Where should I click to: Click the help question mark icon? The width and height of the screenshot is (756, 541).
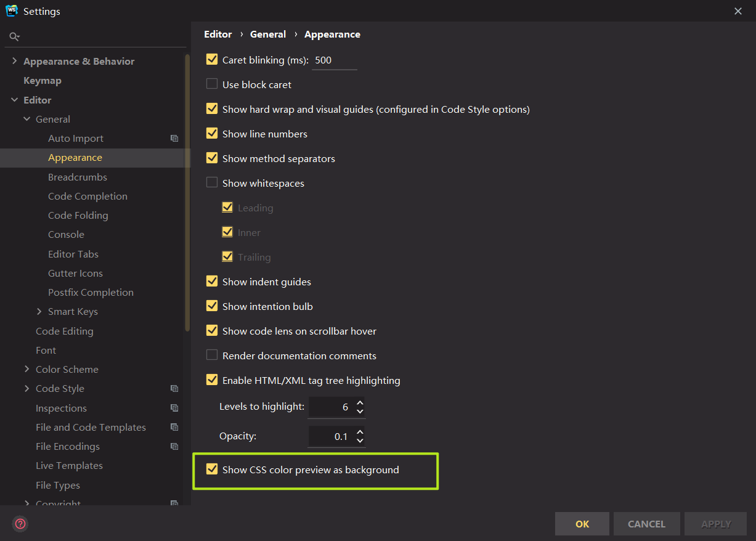coord(20,524)
